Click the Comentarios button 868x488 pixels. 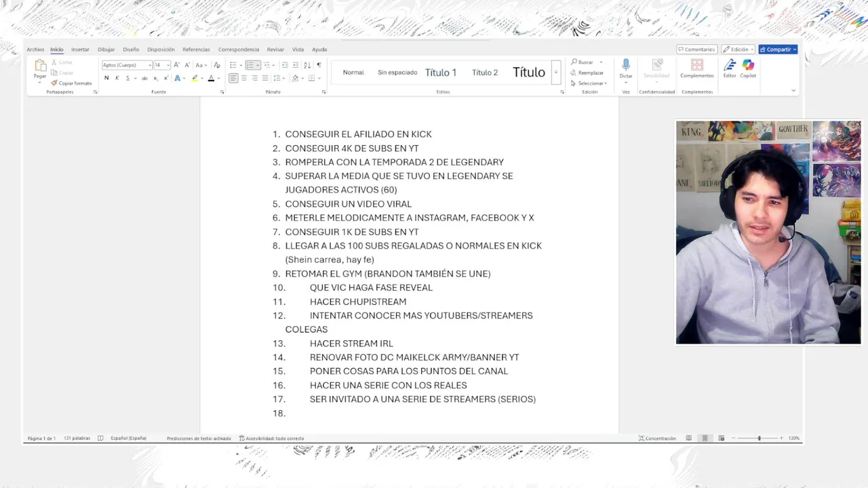696,49
